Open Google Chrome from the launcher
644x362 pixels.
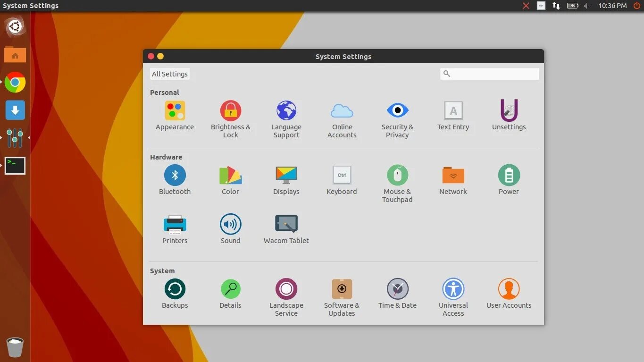(x=15, y=83)
